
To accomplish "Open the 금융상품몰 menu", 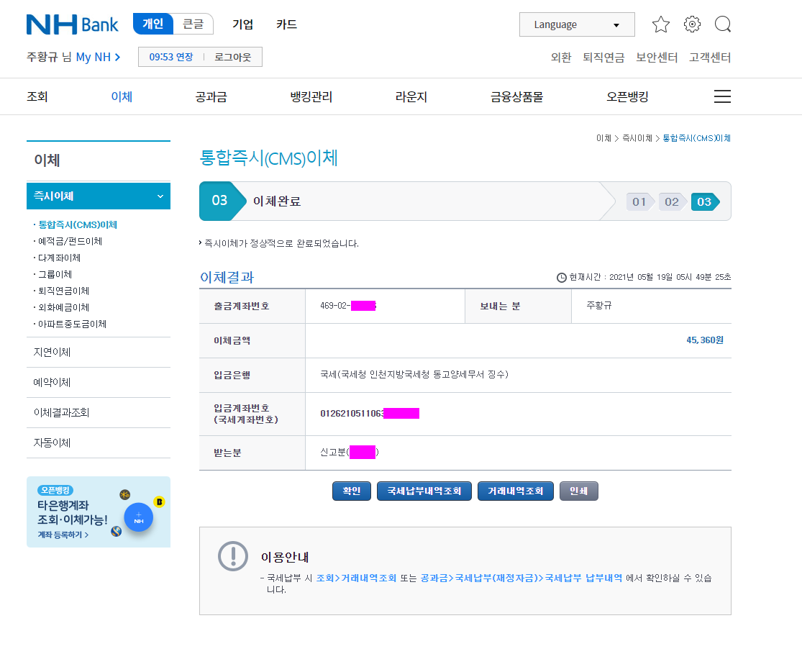I will [x=516, y=96].
